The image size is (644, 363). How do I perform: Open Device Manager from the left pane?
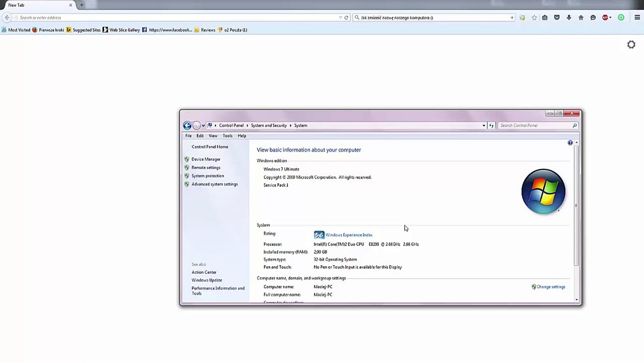[206, 159]
